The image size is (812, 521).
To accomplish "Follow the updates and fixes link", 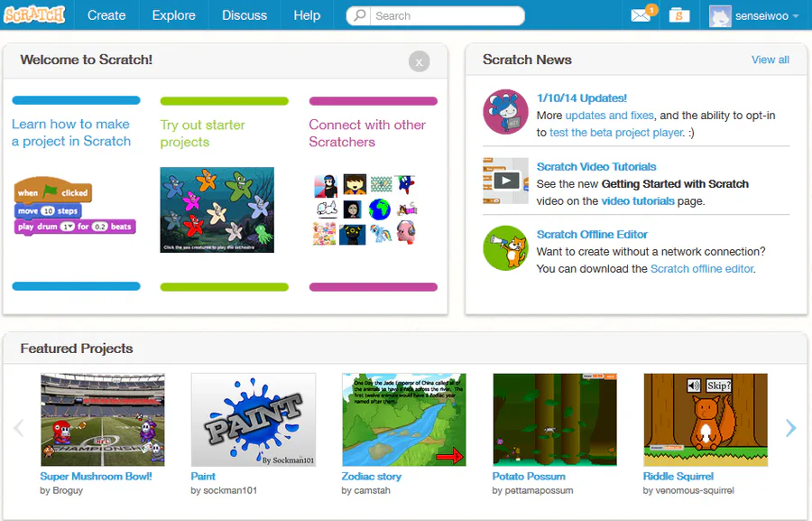I will click(609, 115).
